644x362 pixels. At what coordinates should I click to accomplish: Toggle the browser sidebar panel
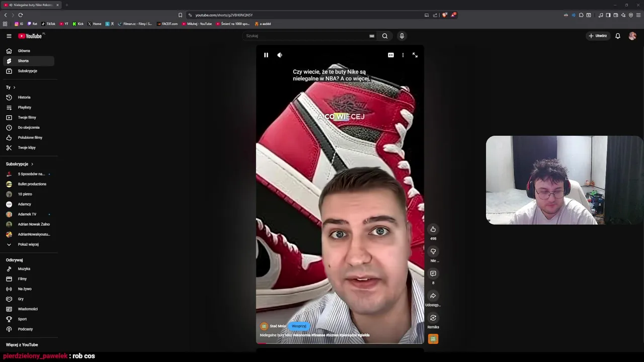pyautogui.click(x=608, y=15)
